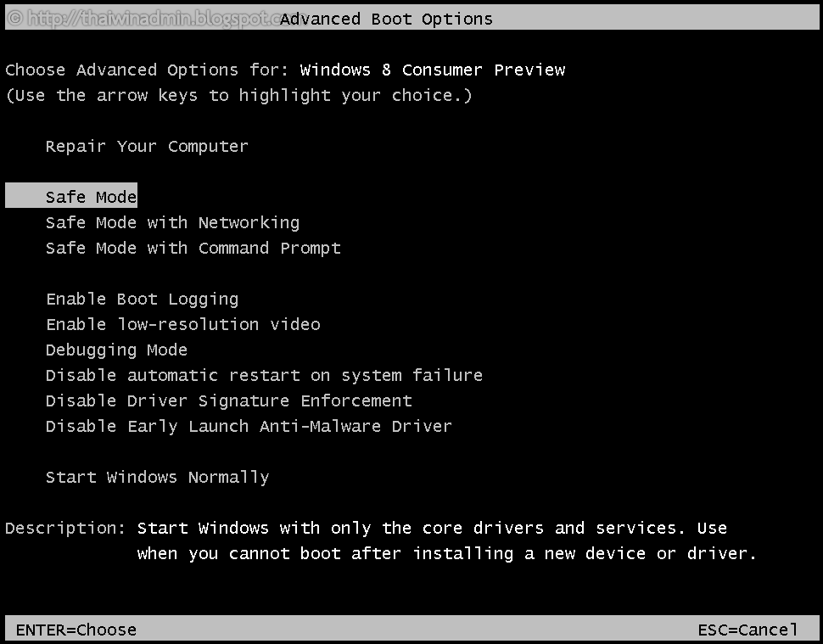
Task: Click the Description label
Action: point(65,528)
